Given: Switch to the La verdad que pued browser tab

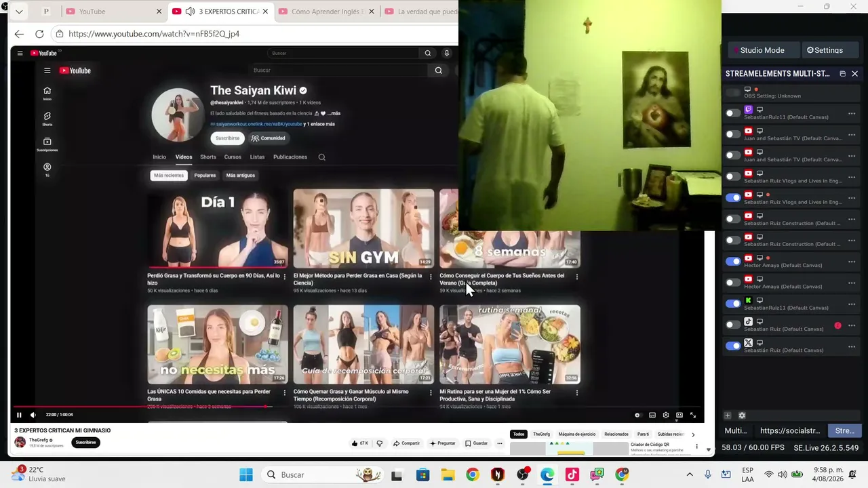Looking at the screenshot, I should pyautogui.click(x=420, y=12).
